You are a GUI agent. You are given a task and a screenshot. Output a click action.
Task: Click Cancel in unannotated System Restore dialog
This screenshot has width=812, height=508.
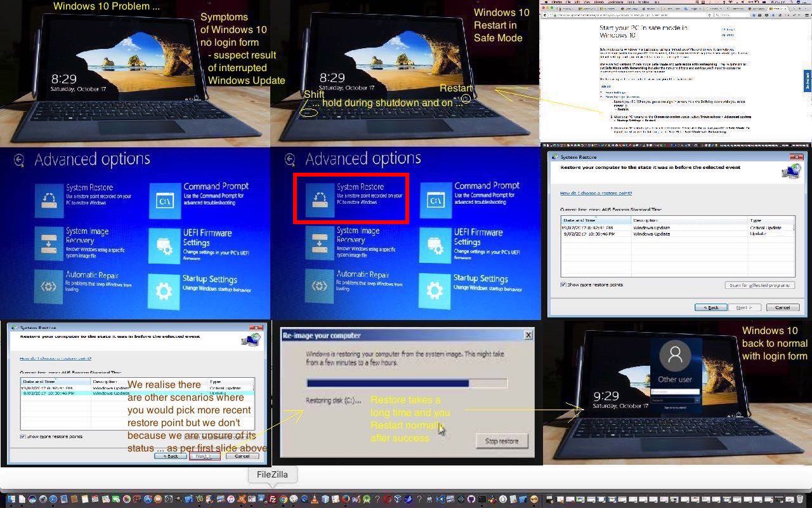coord(782,307)
